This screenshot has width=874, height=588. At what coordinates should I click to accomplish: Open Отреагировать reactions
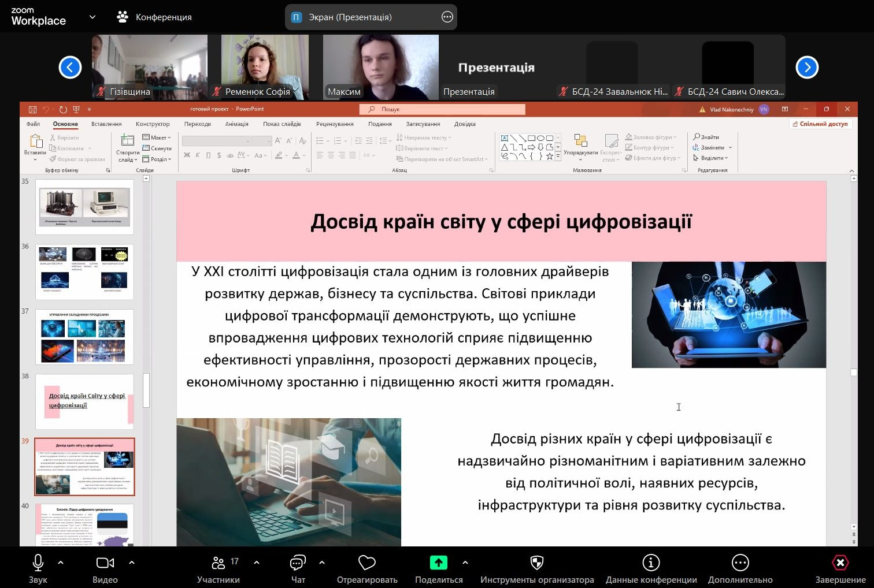(367, 569)
